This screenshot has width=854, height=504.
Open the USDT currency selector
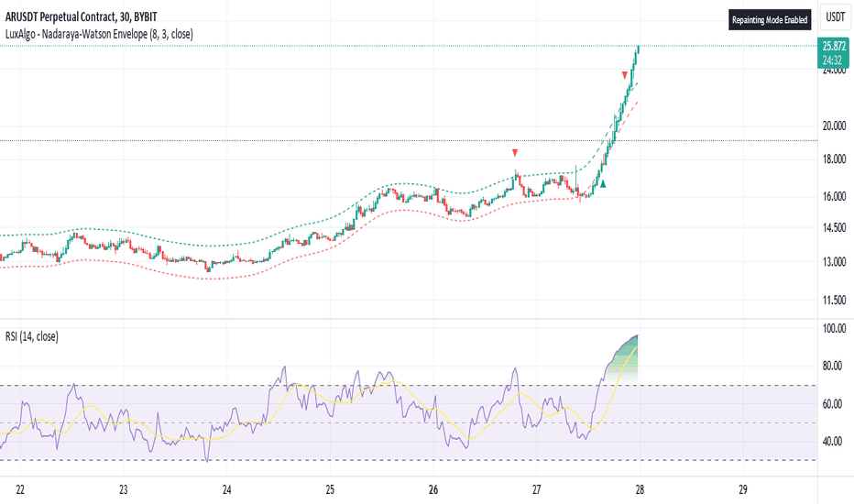[x=835, y=16]
